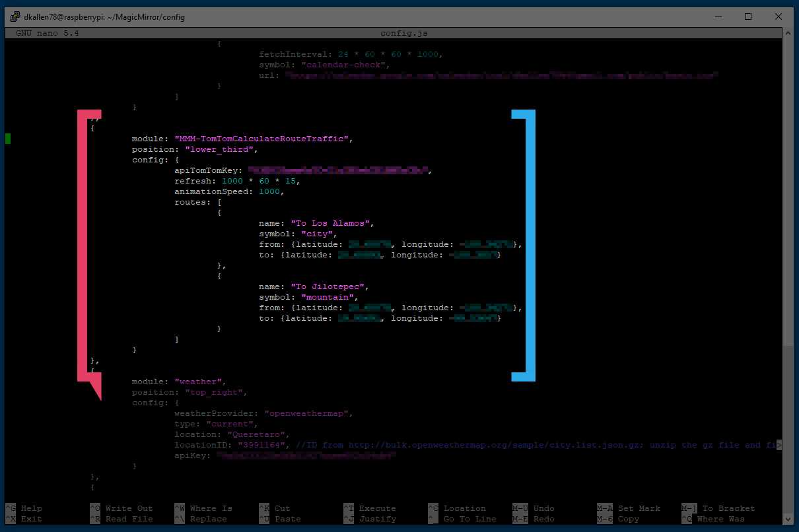This screenshot has height=532, width=799.
Task: Click the ^\ Replace shortcut
Action: tap(201, 519)
